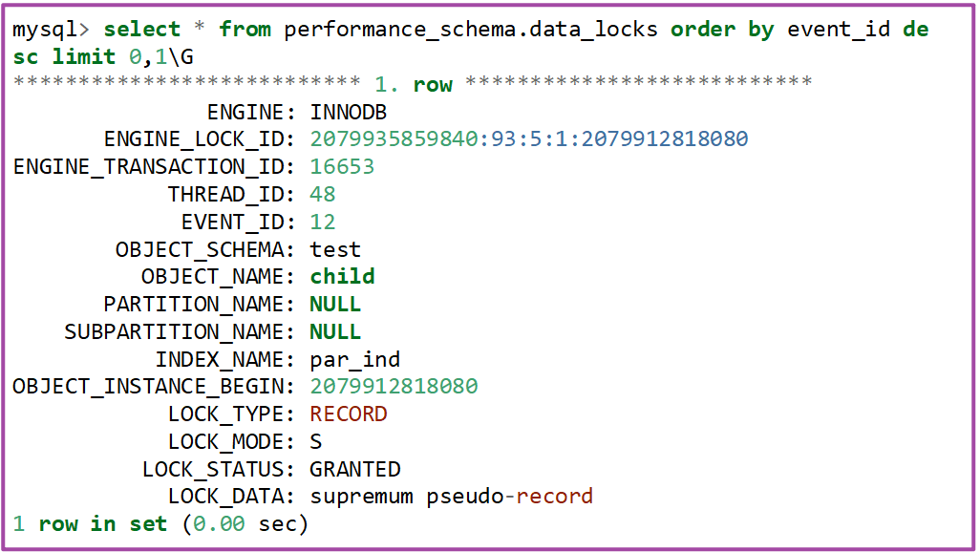Click the OBJECT_SCHEMA value test

click(x=335, y=250)
